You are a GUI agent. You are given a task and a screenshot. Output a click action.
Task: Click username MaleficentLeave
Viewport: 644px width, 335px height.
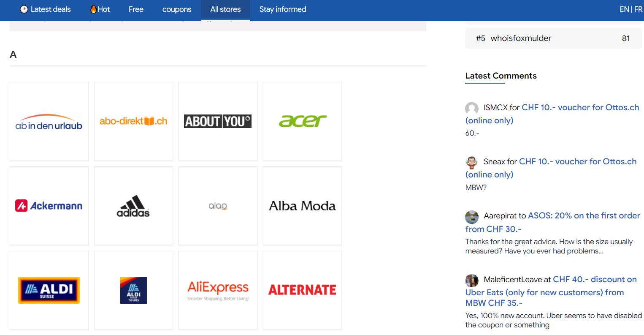pyautogui.click(x=513, y=279)
